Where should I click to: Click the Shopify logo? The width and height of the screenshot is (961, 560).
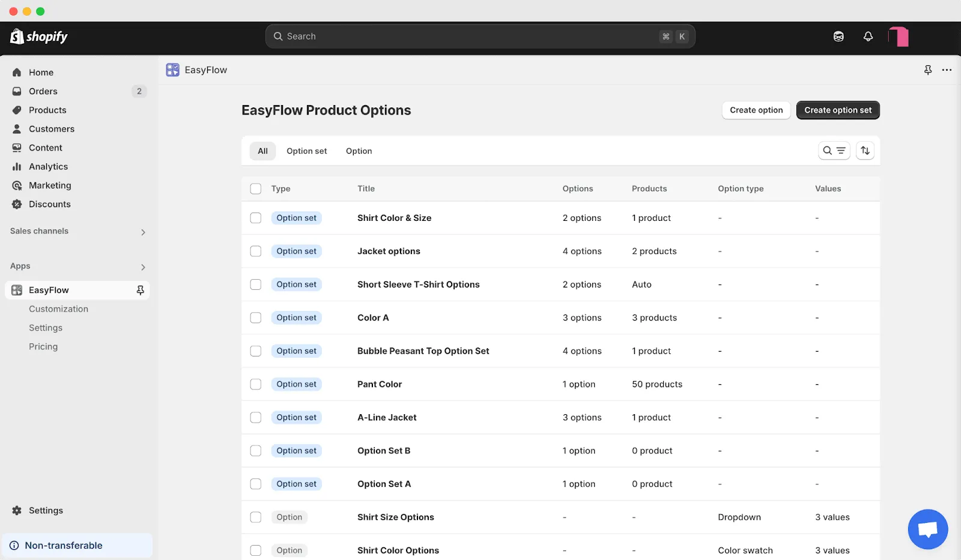click(x=39, y=37)
